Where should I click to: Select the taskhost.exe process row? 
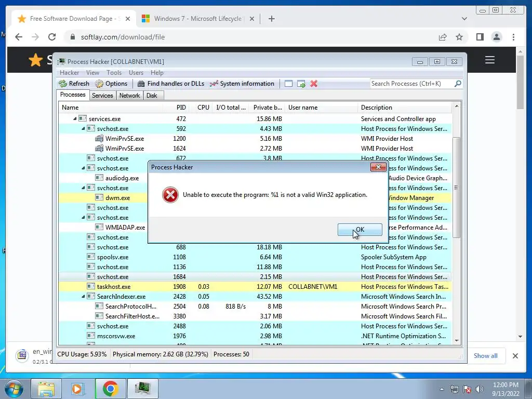pos(255,287)
